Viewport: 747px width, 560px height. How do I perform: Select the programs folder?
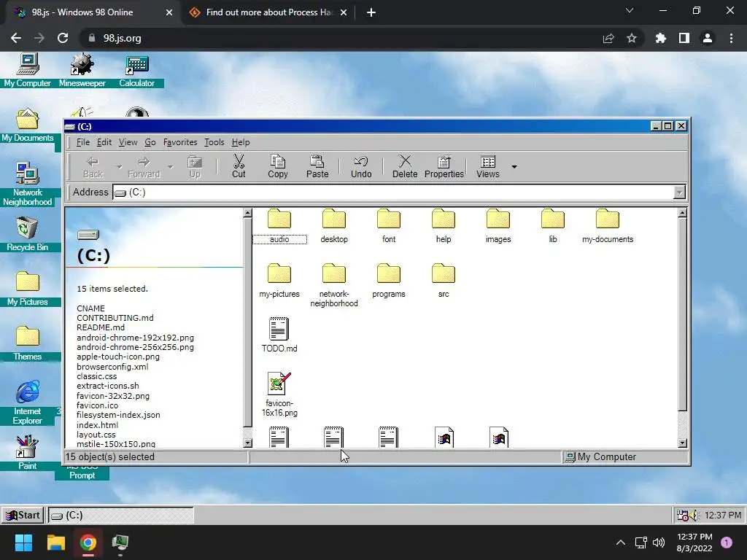[x=389, y=281]
